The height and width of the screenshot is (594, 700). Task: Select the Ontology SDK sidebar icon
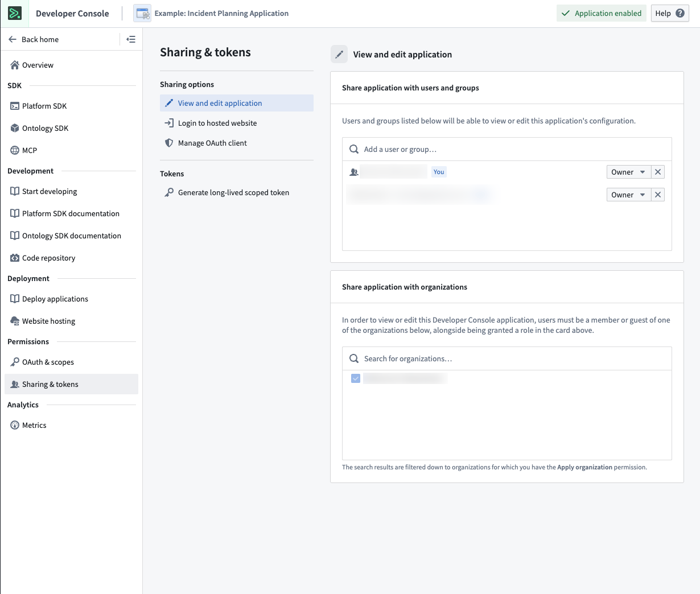click(14, 128)
